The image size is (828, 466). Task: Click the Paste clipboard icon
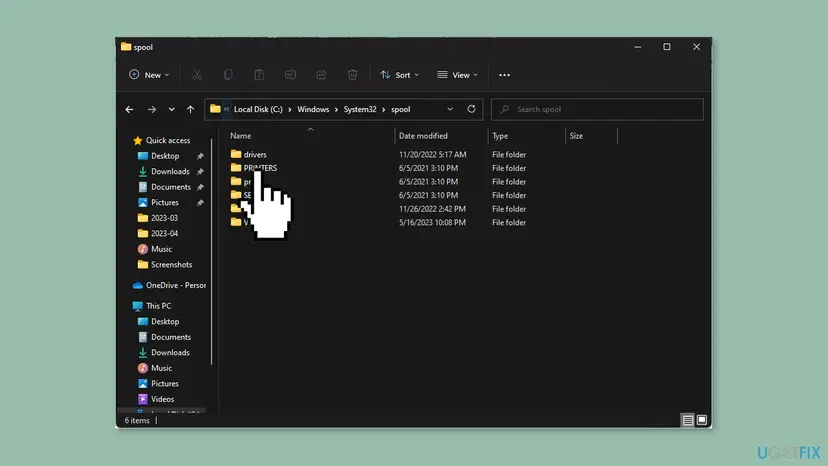coord(259,75)
